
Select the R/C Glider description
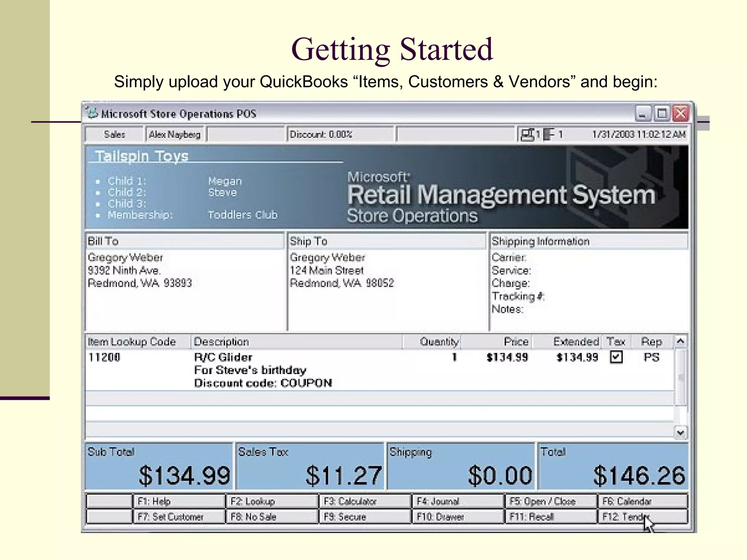click(x=223, y=357)
